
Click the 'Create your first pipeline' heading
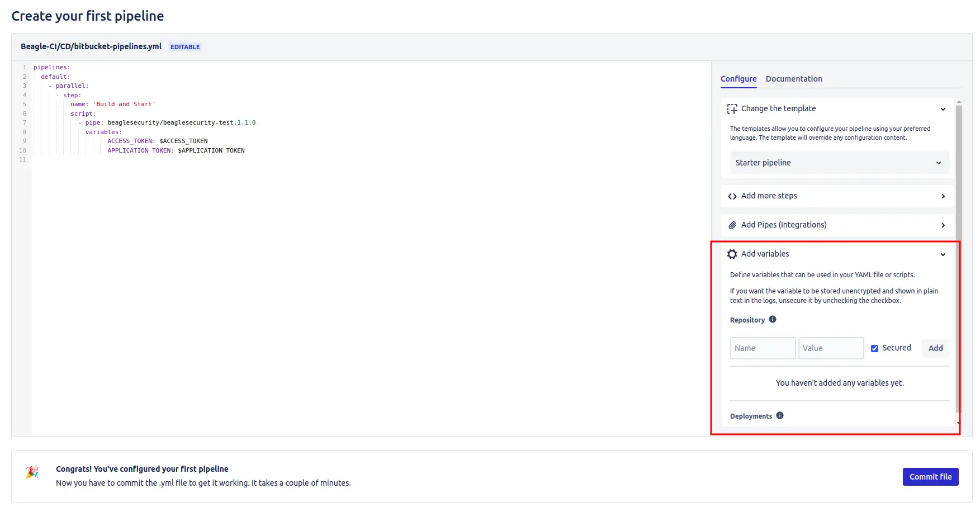click(88, 16)
